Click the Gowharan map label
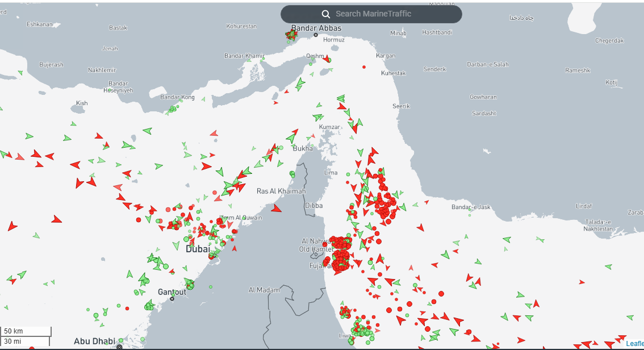 483,97
